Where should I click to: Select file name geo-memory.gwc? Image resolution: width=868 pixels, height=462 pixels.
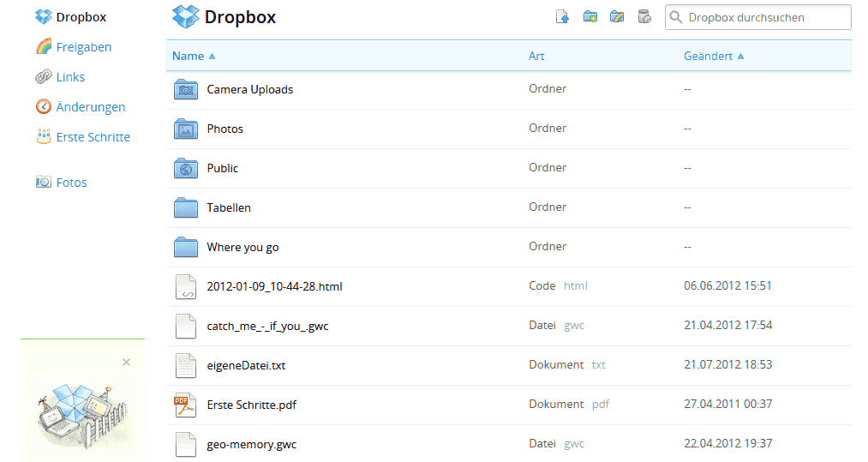(251, 444)
